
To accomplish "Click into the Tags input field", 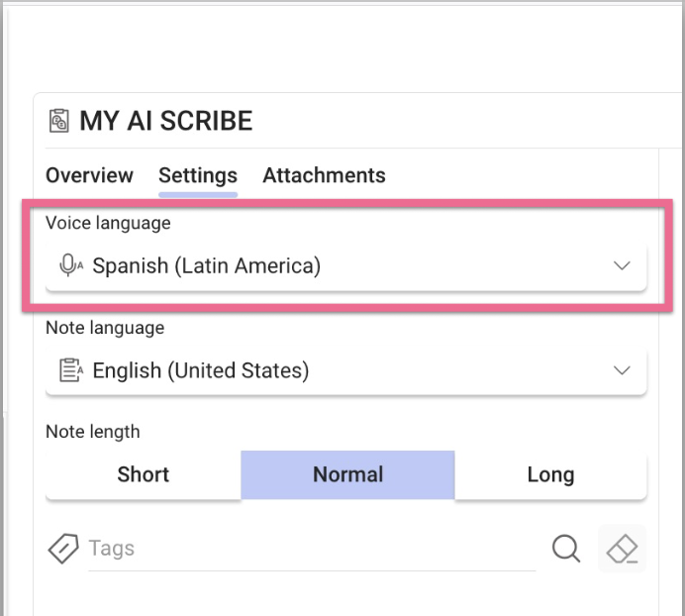I will coord(312,549).
